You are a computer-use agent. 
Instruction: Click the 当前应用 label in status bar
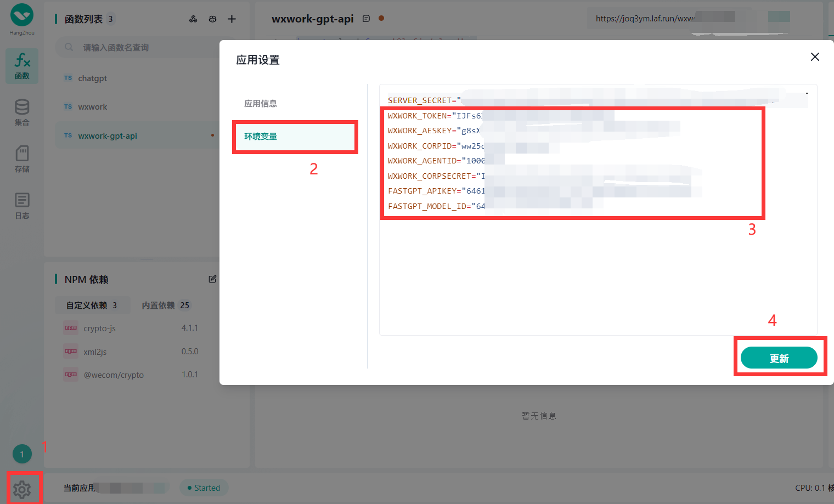pyautogui.click(x=79, y=488)
